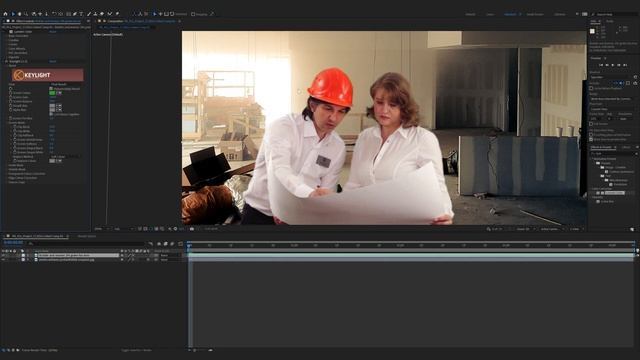This screenshot has height=360, width=640.
Task: Select the Hand tool
Action: (x=20, y=14)
